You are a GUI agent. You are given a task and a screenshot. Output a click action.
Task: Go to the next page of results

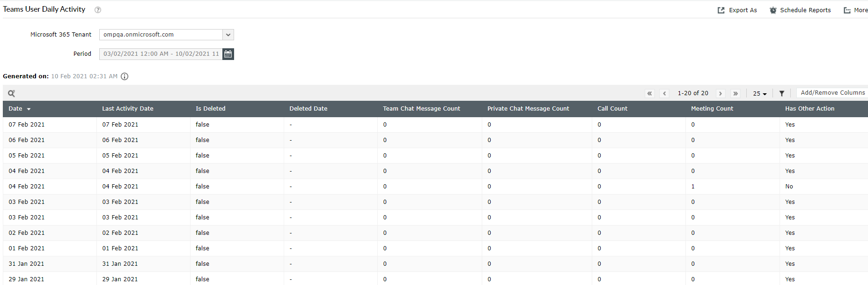(x=721, y=93)
